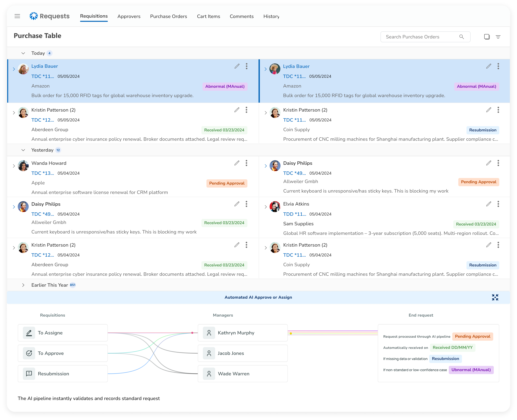Click the To Approve checkmark icon
Screen dimensions: 517x420
coord(29,353)
